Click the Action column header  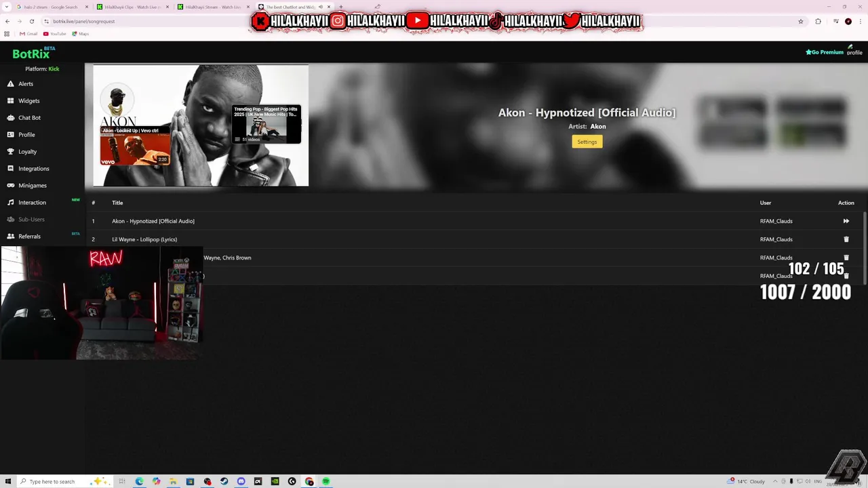(x=846, y=203)
